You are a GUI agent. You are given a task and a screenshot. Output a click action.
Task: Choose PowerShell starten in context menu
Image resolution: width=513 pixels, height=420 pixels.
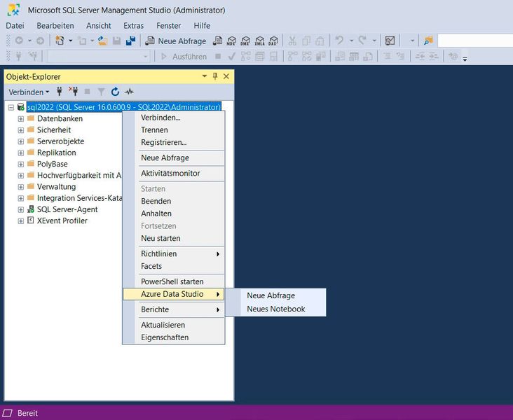[x=174, y=281]
